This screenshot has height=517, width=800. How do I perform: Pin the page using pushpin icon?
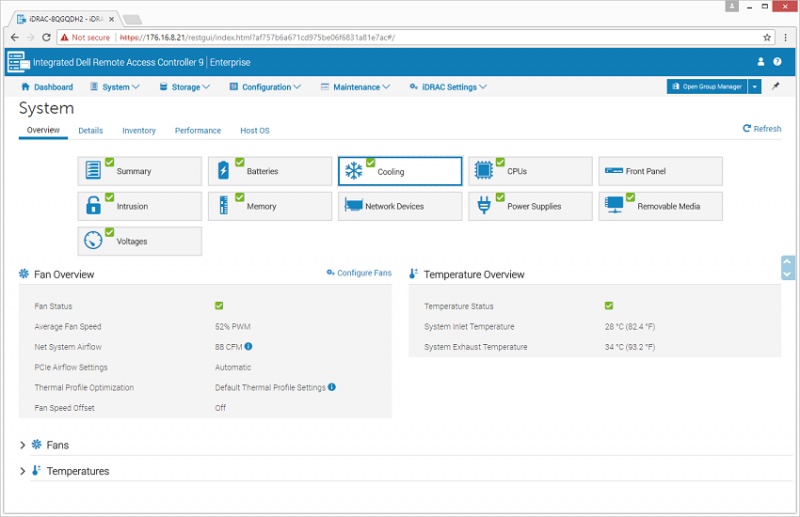tap(775, 87)
